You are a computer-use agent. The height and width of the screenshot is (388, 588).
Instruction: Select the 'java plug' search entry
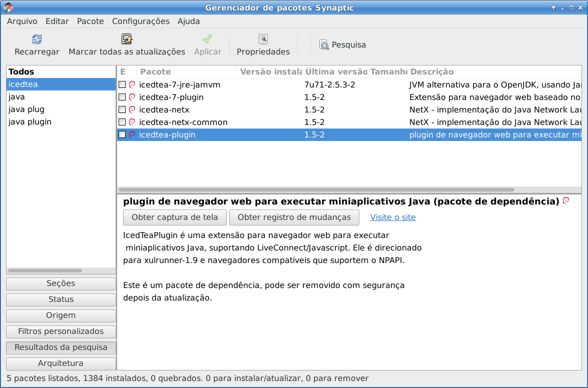tap(61, 109)
